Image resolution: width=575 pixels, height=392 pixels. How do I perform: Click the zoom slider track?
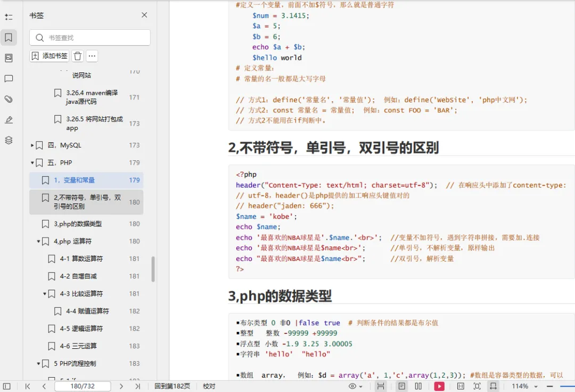[568, 386]
